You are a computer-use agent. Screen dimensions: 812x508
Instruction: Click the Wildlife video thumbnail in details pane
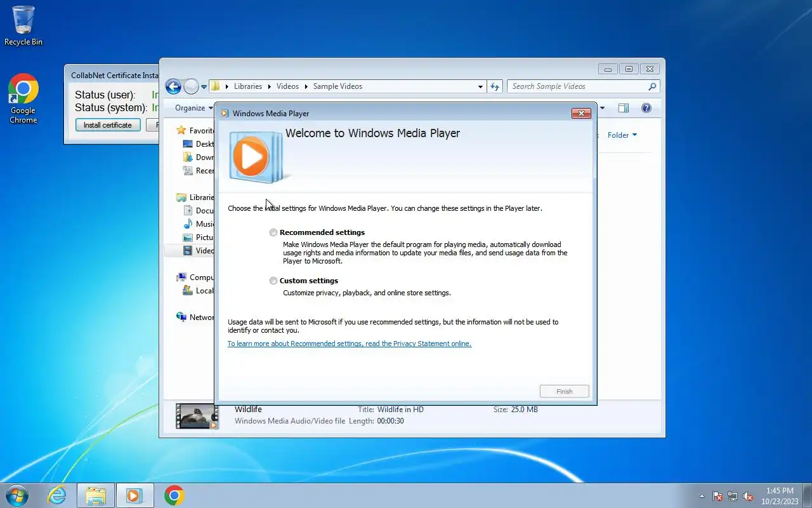pyautogui.click(x=197, y=416)
